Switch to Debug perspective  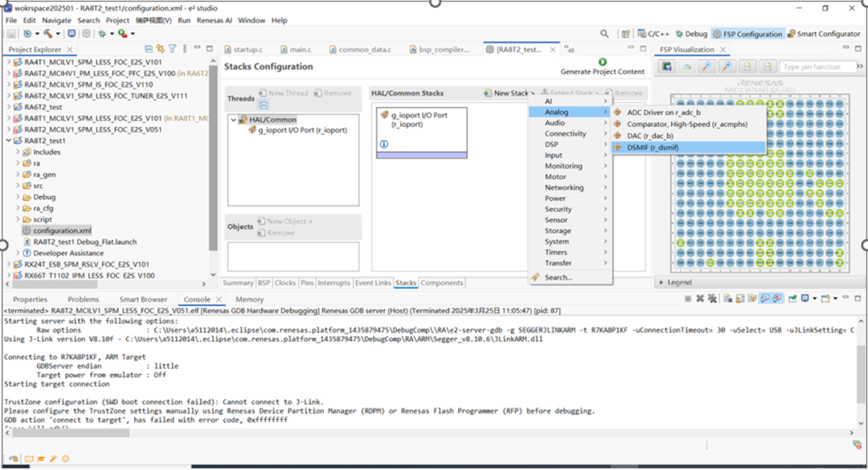pos(691,34)
